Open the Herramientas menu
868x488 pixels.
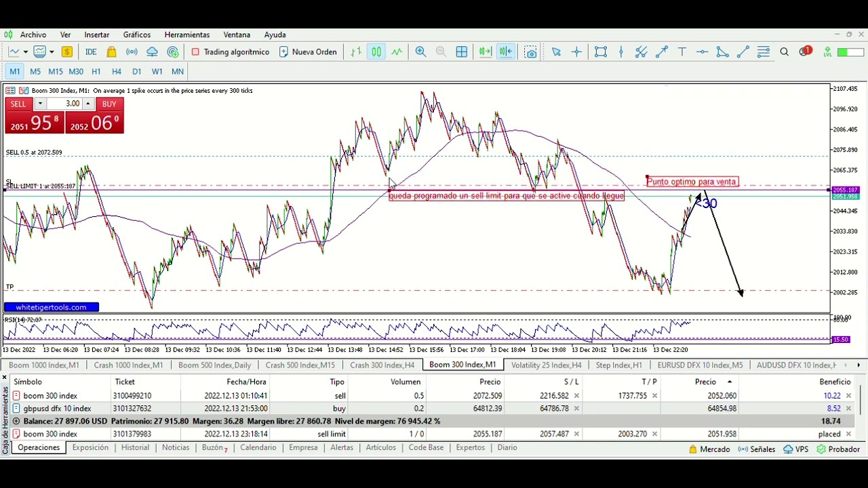pyautogui.click(x=187, y=35)
